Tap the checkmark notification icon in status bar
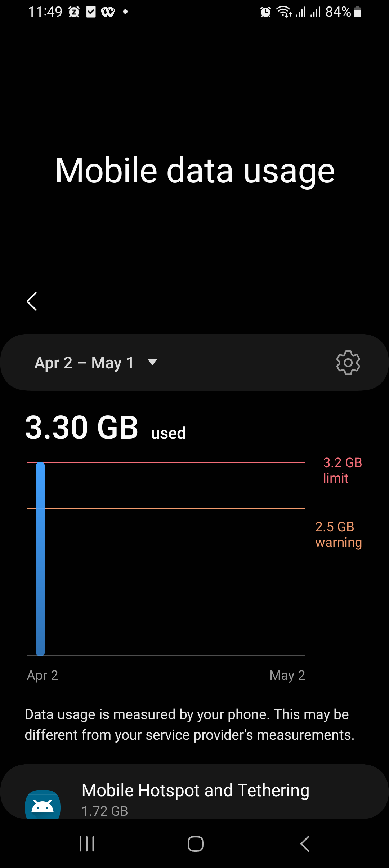The width and height of the screenshot is (389, 868). [x=91, y=12]
